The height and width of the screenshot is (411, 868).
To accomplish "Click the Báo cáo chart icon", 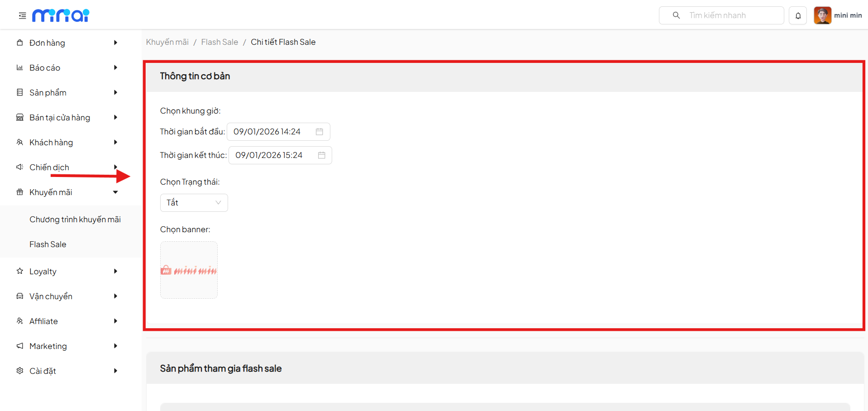I will [x=20, y=67].
